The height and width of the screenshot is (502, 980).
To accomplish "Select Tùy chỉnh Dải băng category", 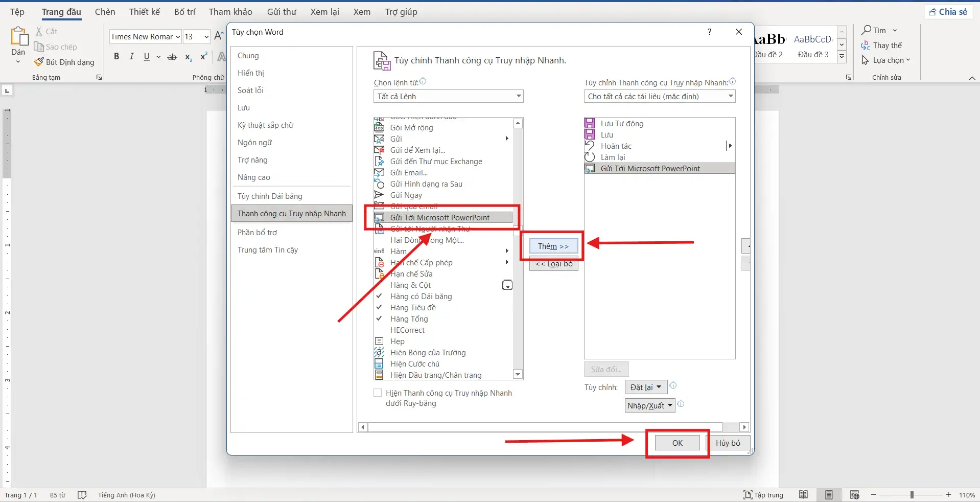I will [270, 196].
